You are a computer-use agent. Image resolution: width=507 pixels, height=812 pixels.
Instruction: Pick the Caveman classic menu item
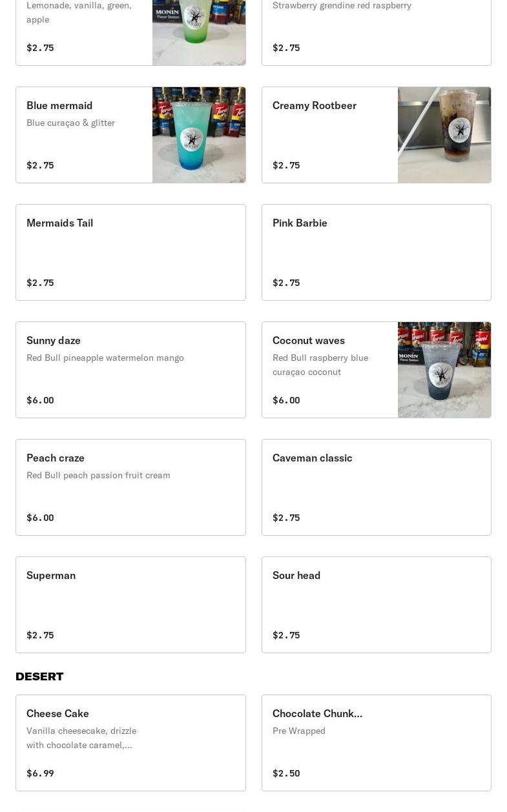coord(376,487)
